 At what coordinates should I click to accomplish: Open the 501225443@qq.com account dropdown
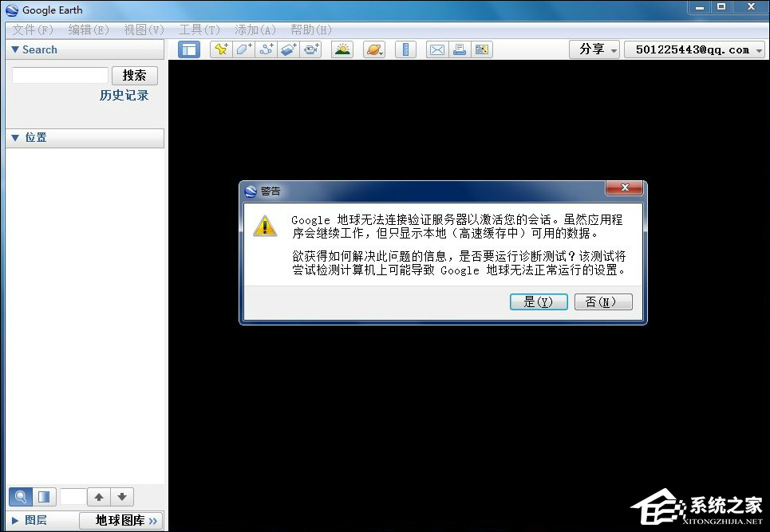[x=693, y=49]
